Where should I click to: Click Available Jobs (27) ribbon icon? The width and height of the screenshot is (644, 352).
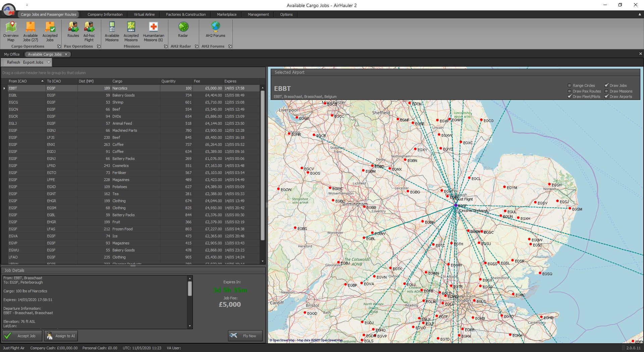[30, 32]
